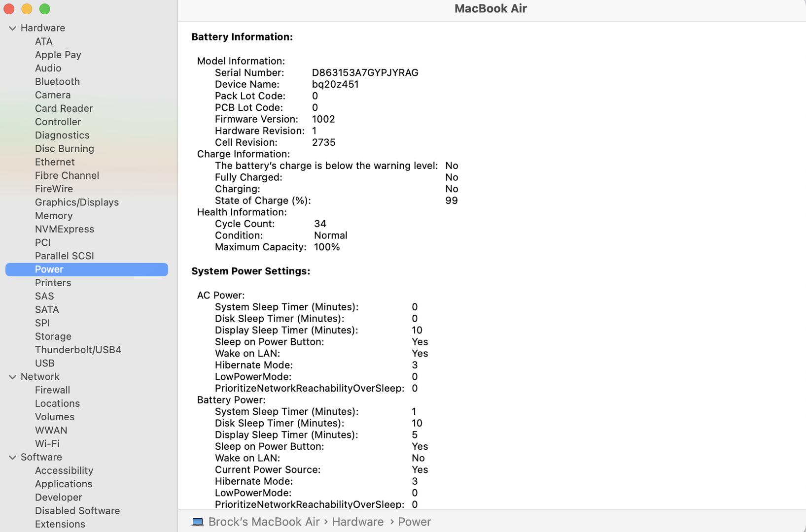Click the laptop icon in path bar
This screenshot has width=806, height=532.
coord(198,522)
